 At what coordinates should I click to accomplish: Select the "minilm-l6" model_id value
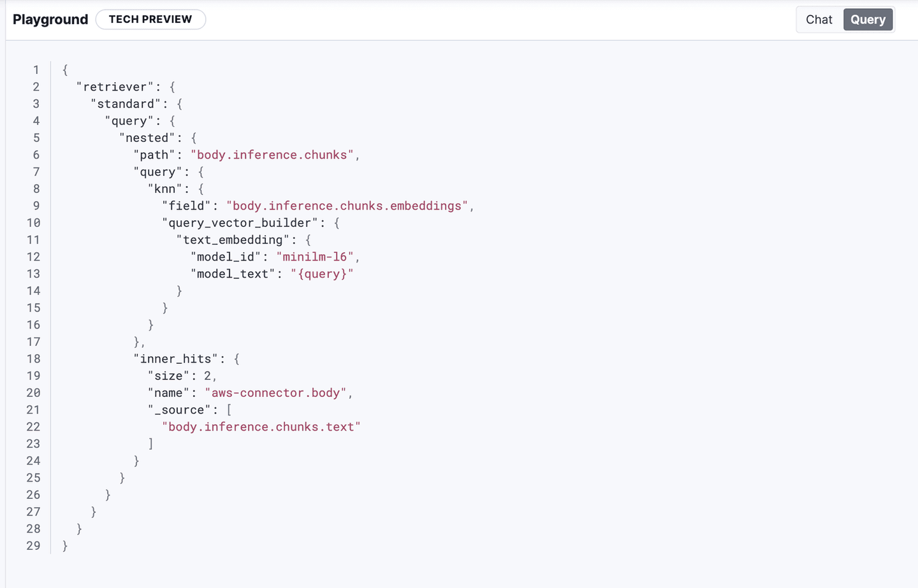point(314,256)
